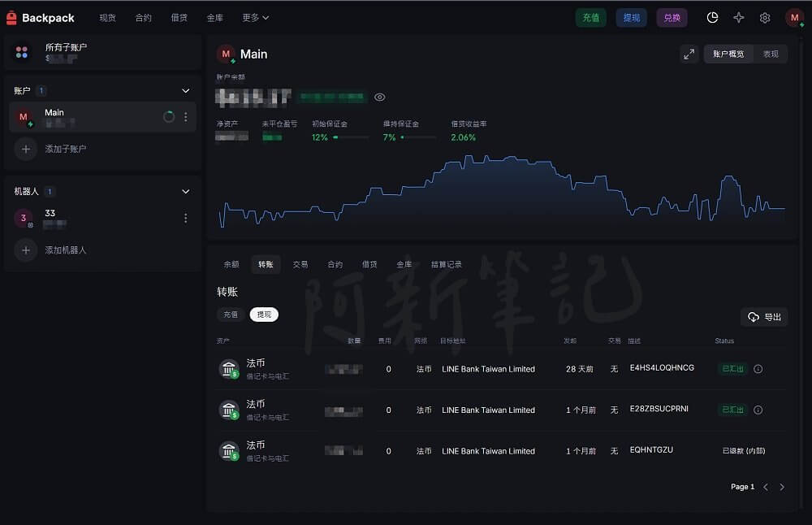Screen dimensions: 812x525
Task: Open 金库 vault in top navigation
Action: [215, 18]
